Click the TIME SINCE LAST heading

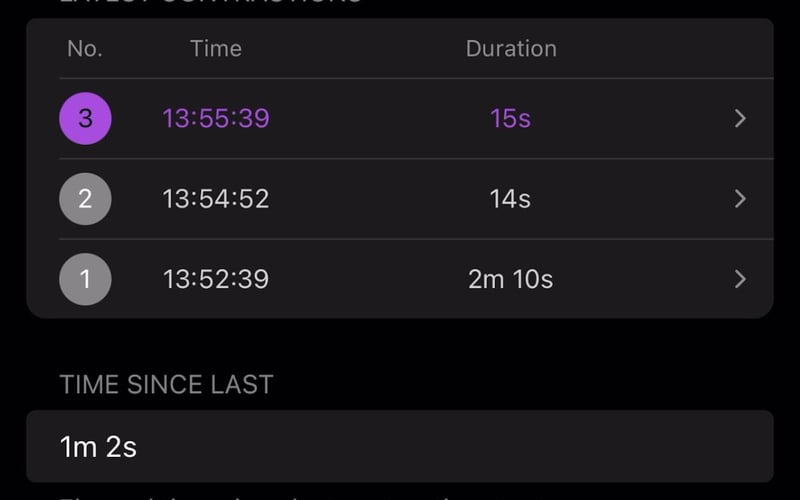(166, 385)
